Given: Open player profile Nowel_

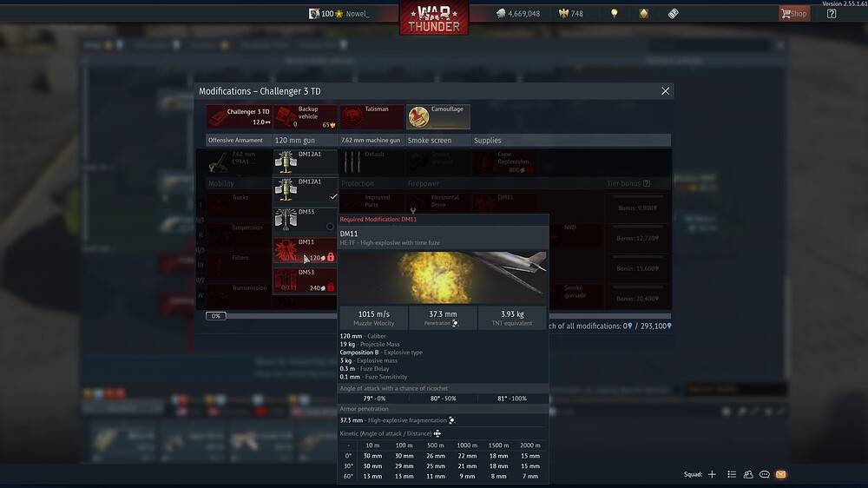Looking at the screenshot, I should point(339,13).
